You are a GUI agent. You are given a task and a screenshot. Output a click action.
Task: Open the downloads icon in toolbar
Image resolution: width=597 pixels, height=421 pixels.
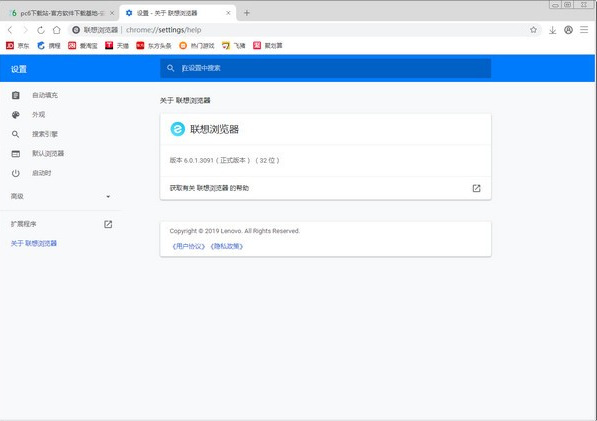(x=552, y=30)
